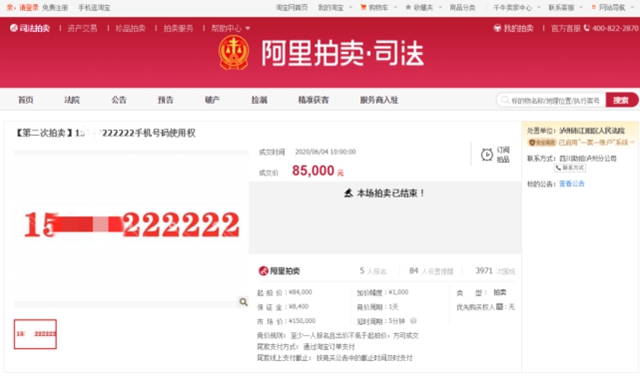The image size is (640, 377).
Task: Click the 85,000 成交价 amount
Action: pyautogui.click(x=313, y=171)
